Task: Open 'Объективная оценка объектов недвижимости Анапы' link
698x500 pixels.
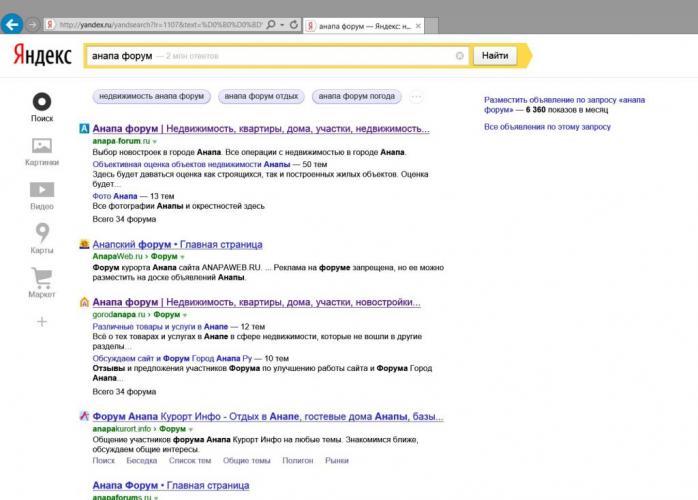Action: pyautogui.click(x=191, y=164)
